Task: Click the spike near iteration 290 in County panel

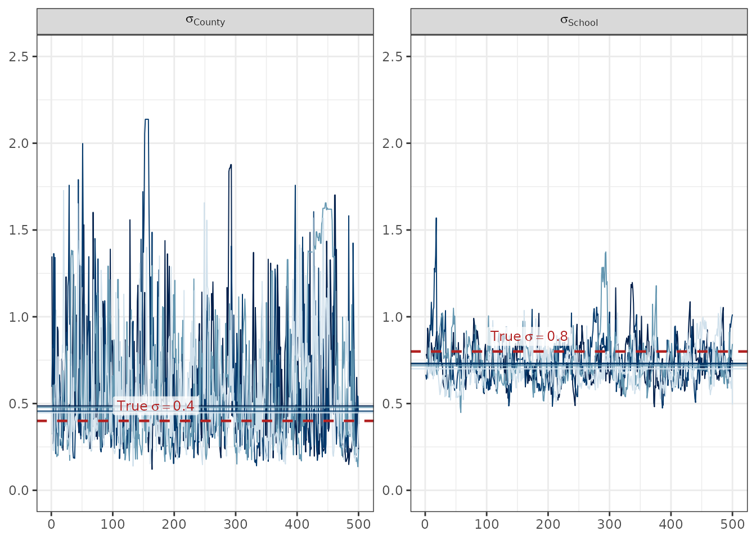Action: [231, 165]
